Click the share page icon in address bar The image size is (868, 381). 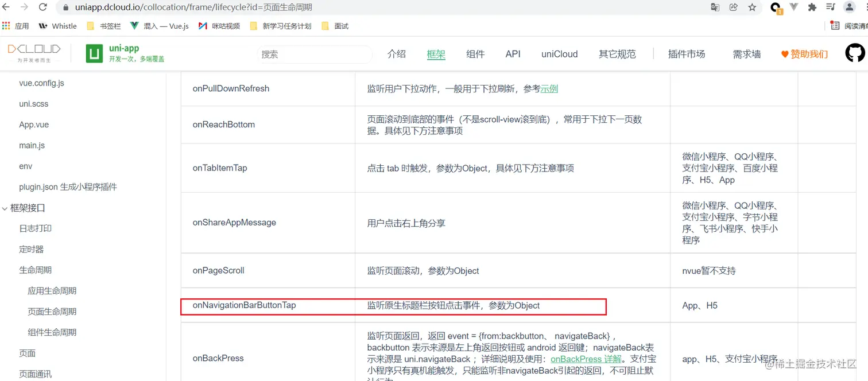tap(733, 7)
